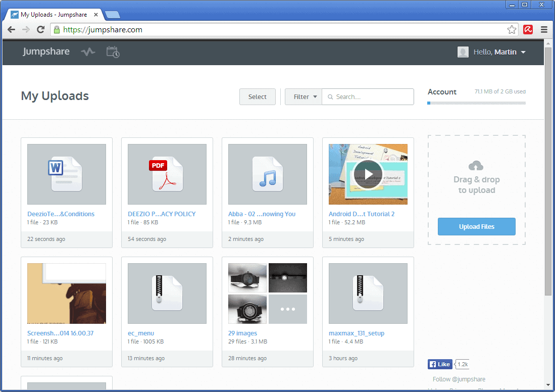Image resolution: width=555 pixels, height=392 pixels.
Task: Click the search magnifier icon
Action: point(330,97)
